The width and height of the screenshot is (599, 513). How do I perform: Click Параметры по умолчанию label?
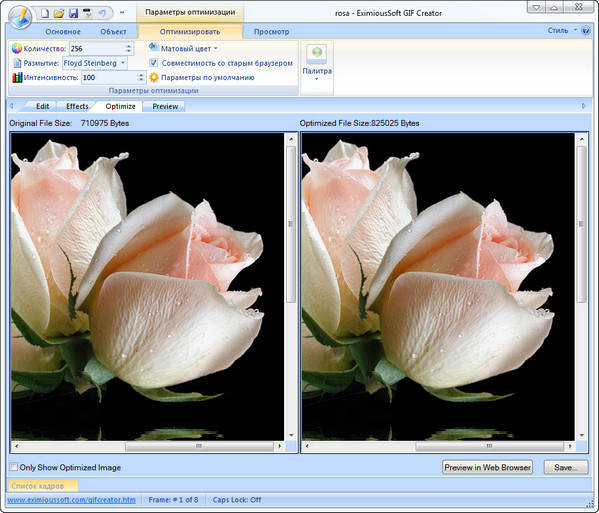(x=207, y=78)
